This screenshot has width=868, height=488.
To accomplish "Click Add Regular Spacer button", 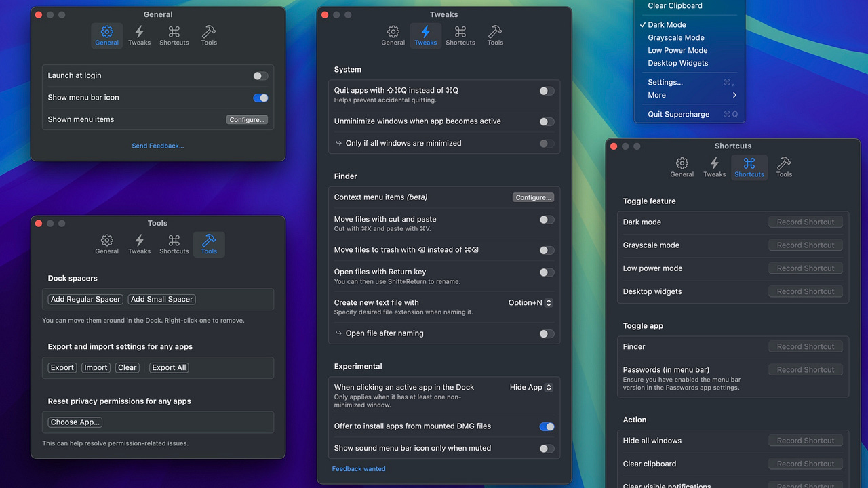I will (85, 299).
